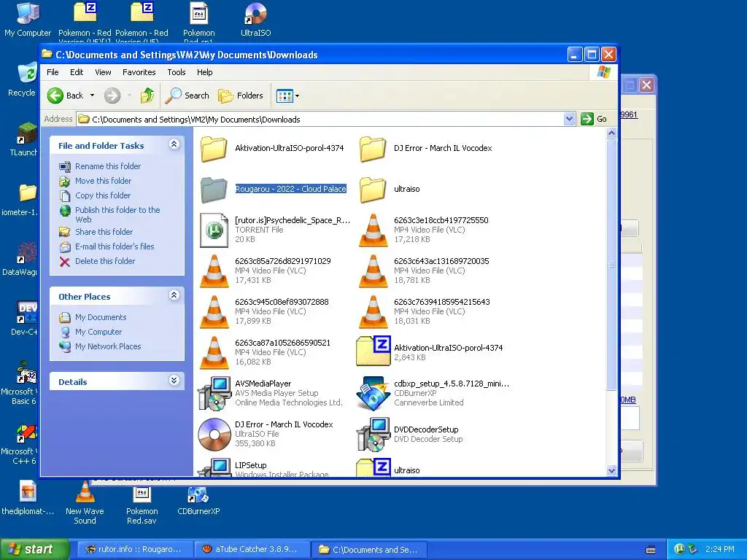The image size is (747, 560).
Task: Open My Documents in Other Places
Action: [101, 318]
